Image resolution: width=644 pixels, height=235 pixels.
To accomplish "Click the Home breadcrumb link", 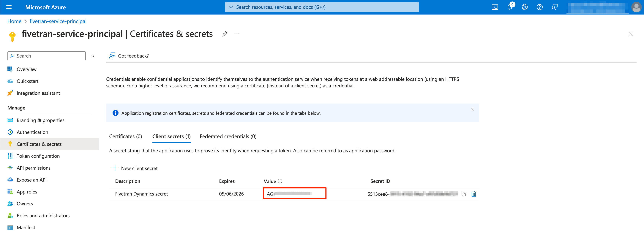I will coord(14,21).
